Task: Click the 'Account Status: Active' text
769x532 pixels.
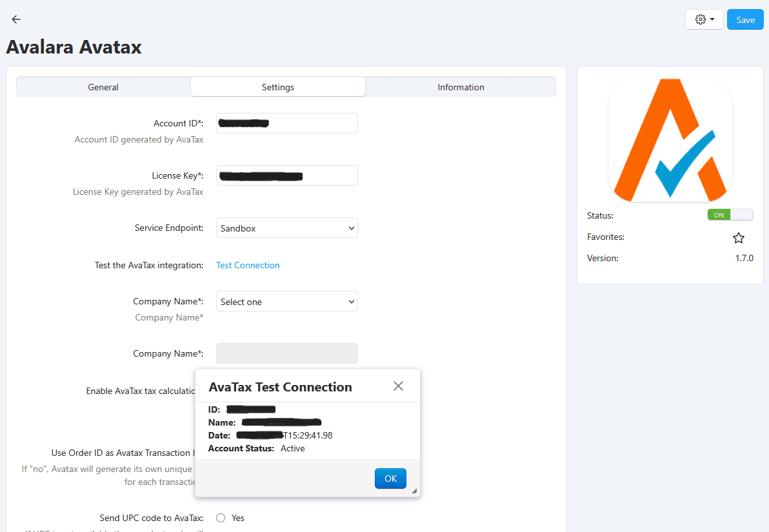Action: coord(257,449)
